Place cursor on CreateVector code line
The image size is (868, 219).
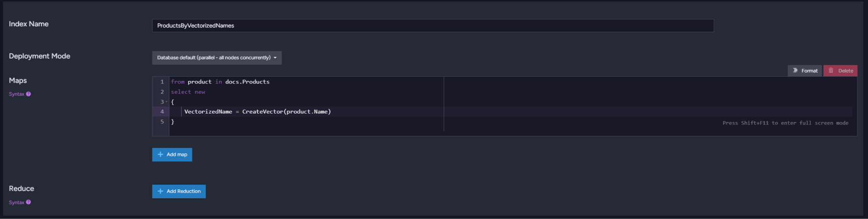coord(257,112)
